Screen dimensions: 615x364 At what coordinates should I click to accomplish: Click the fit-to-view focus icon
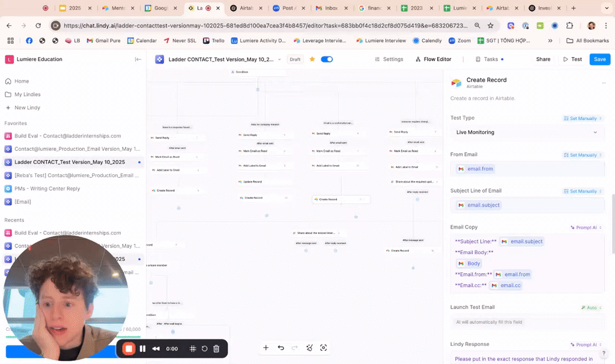[x=324, y=348]
